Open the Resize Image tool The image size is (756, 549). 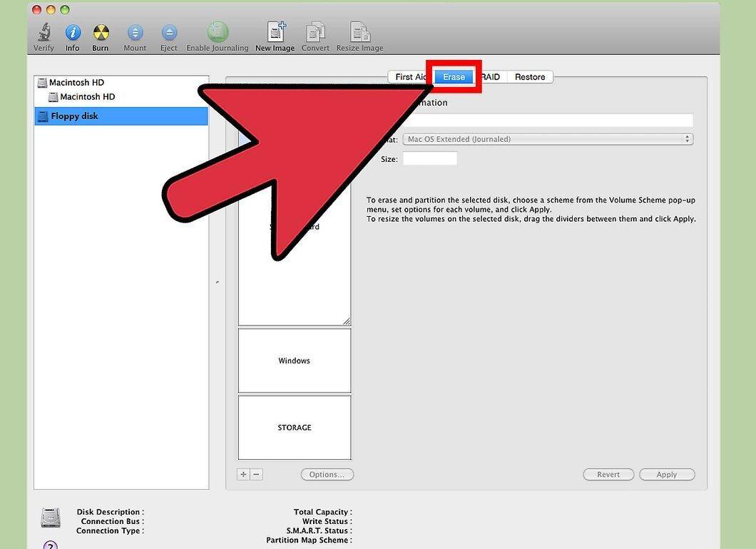(359, 32)
